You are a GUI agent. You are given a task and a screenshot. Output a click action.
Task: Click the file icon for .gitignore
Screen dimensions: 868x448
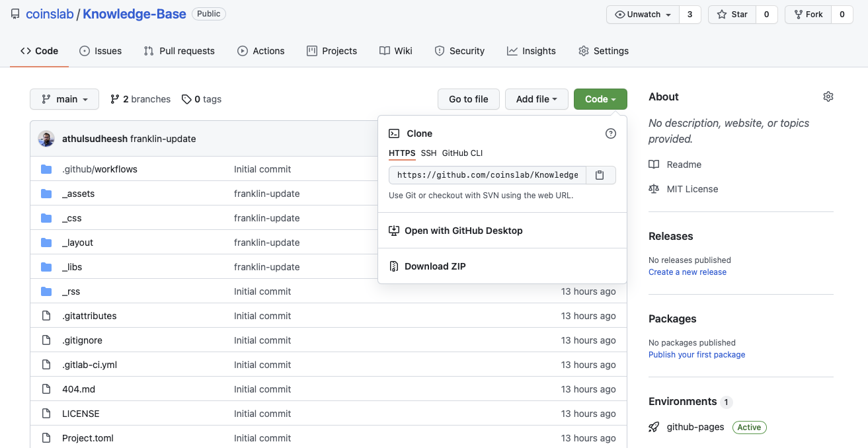click(46, 340)
